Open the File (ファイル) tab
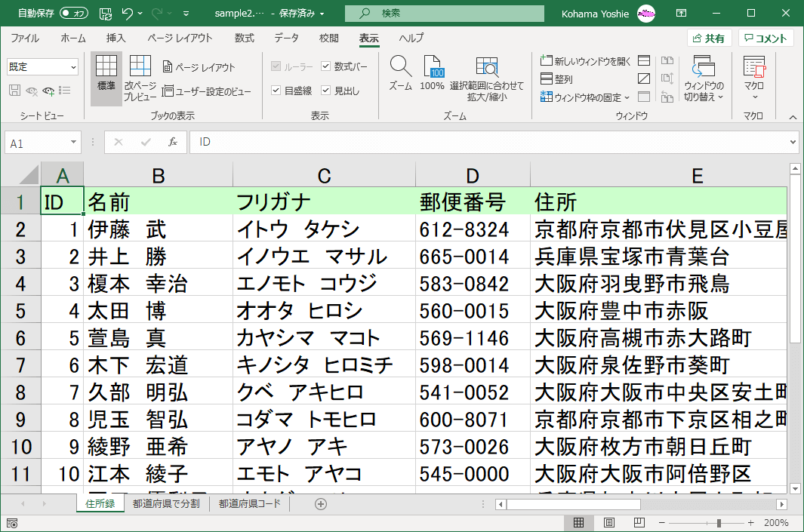The width and height of the screenshot is (804, 532). pos(25,38)
